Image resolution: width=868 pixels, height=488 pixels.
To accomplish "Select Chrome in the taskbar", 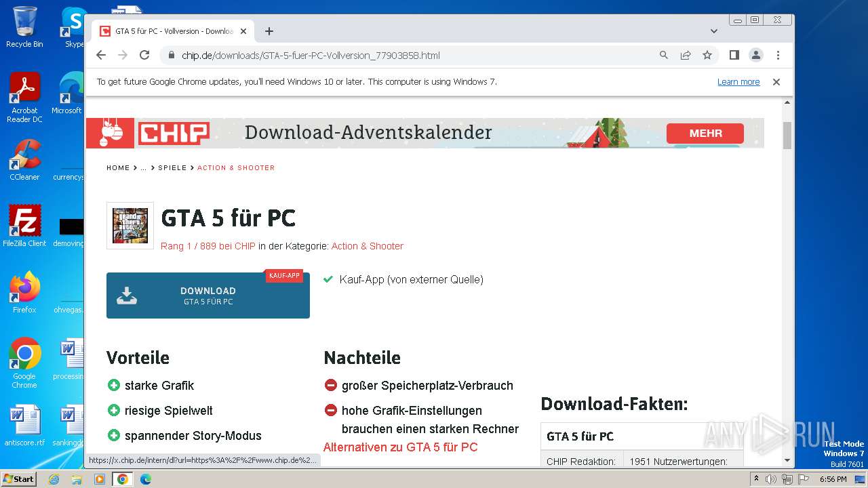I will click(x=123, y=479).
